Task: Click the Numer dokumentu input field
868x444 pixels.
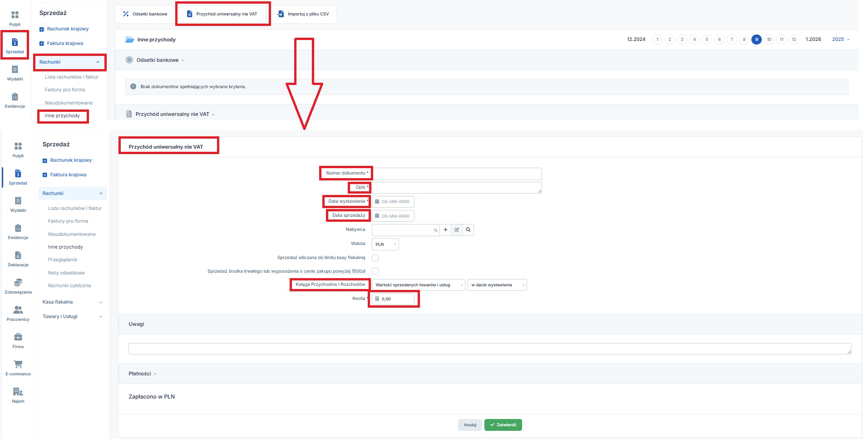Action: (x=456, y=174)
